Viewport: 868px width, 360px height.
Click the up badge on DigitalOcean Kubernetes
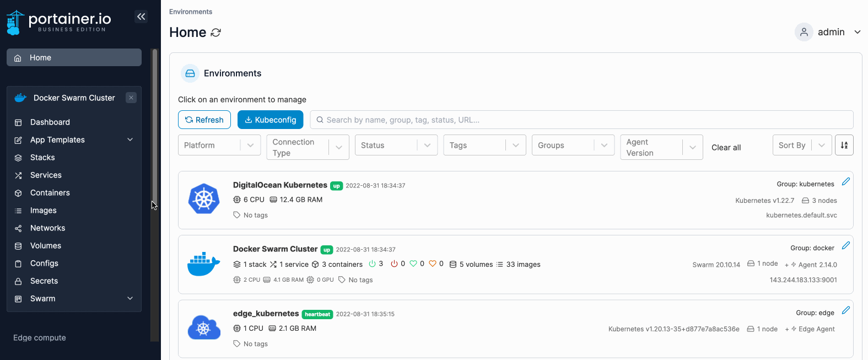336,186
